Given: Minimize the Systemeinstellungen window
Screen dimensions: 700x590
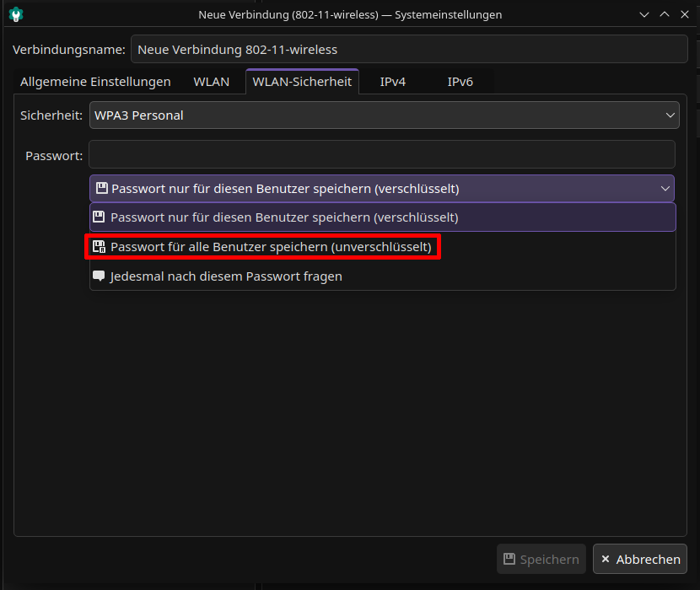Looking at the screenshot, I should pyautogui.click(x=644, y=14).
